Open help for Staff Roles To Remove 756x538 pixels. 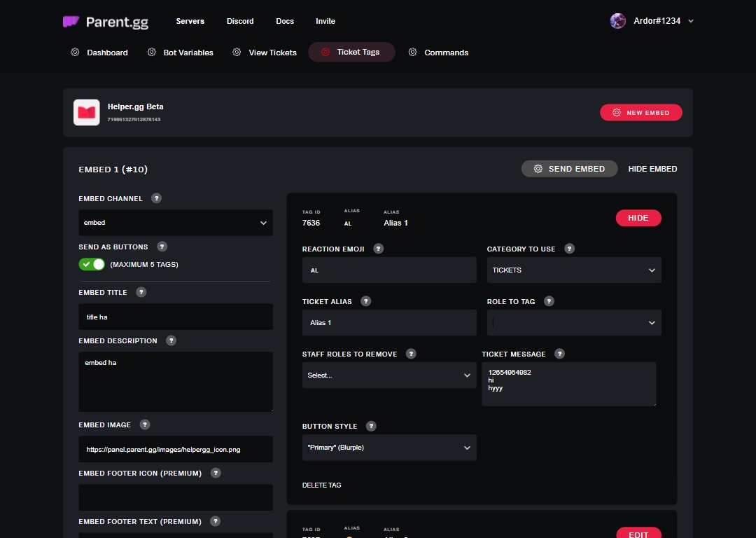411,354
